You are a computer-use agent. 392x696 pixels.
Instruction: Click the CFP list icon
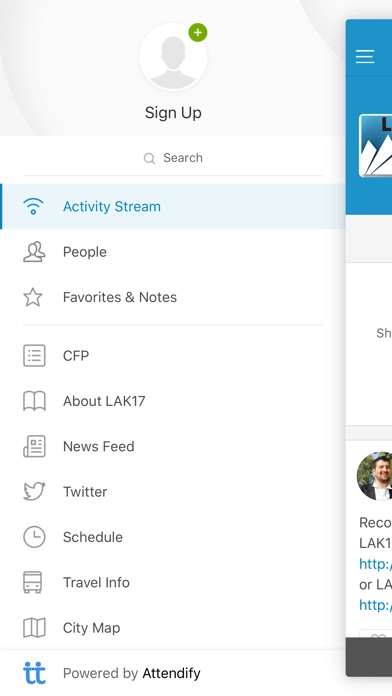(x=34, y=356)
